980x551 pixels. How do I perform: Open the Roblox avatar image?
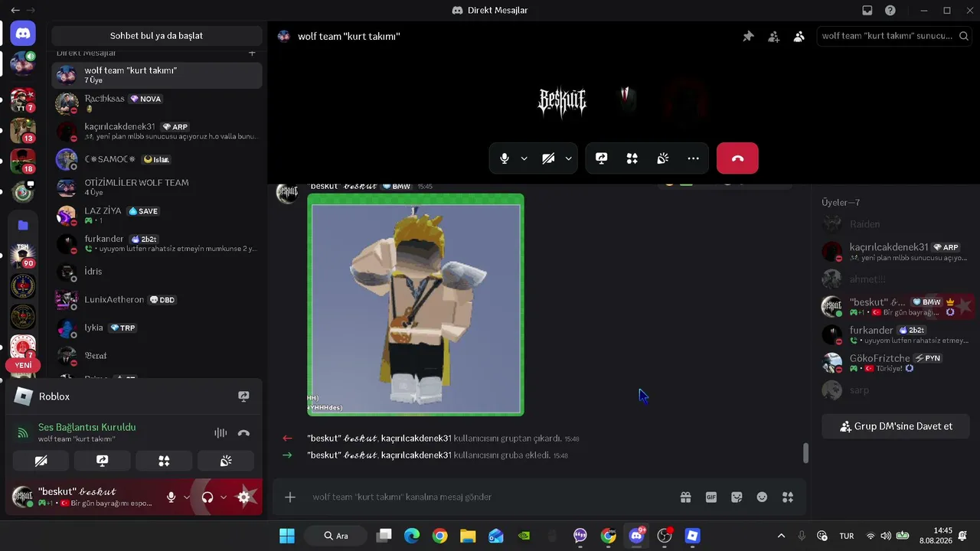click(x=416, y=305)
